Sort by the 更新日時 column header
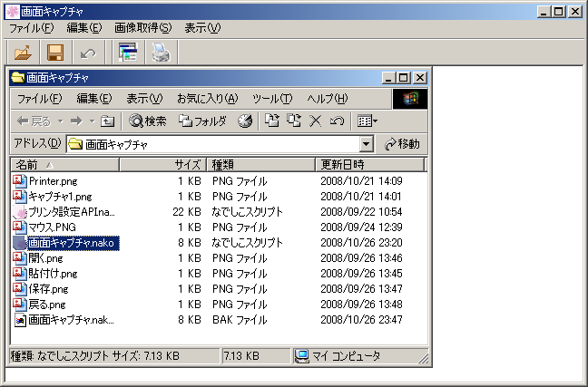 [369, 164]
